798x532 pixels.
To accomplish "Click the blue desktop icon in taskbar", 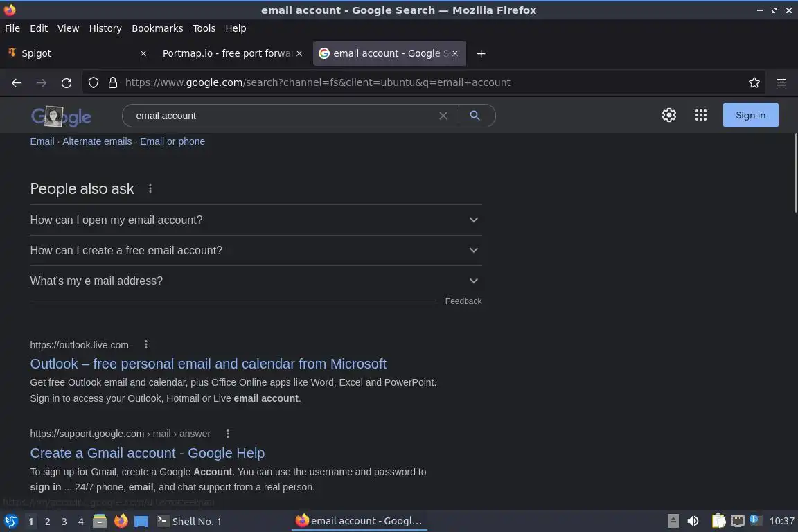I will (x=141, y=522).
